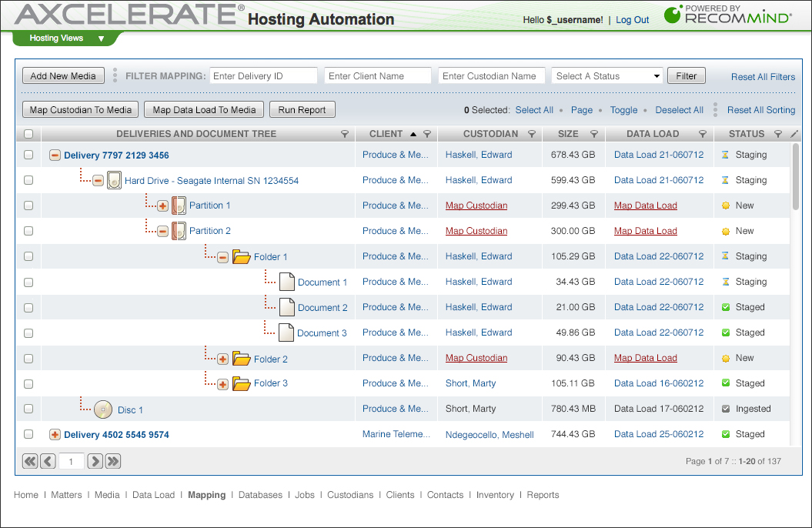
Task: Click the table's vertical scrollbar thumb
Action: [795, 176]
